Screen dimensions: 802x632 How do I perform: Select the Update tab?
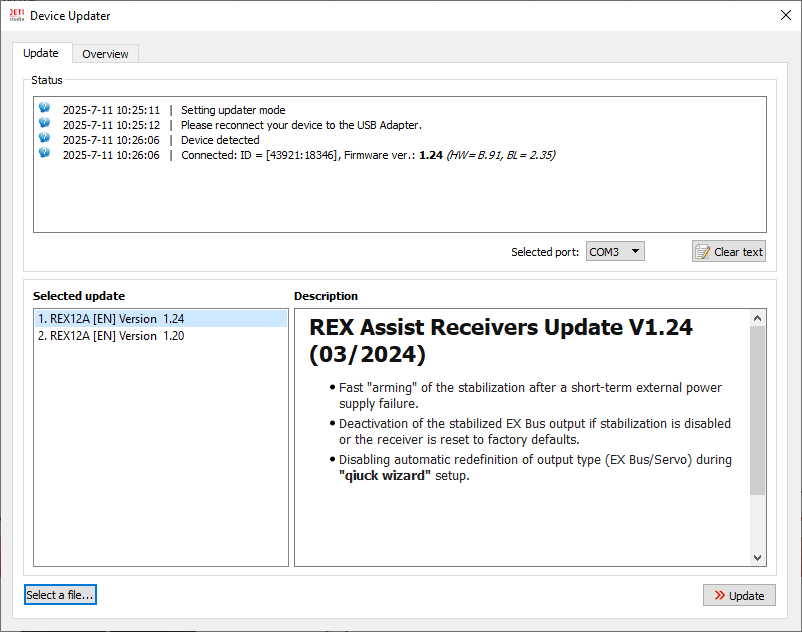[x=40, y=53]
